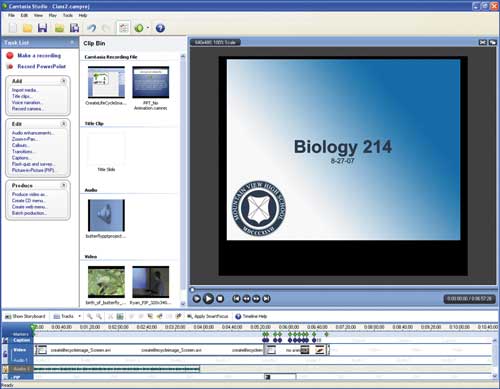Step backward with the rewind button
This screenshot has height=389, width=500.
click(246, 299)
